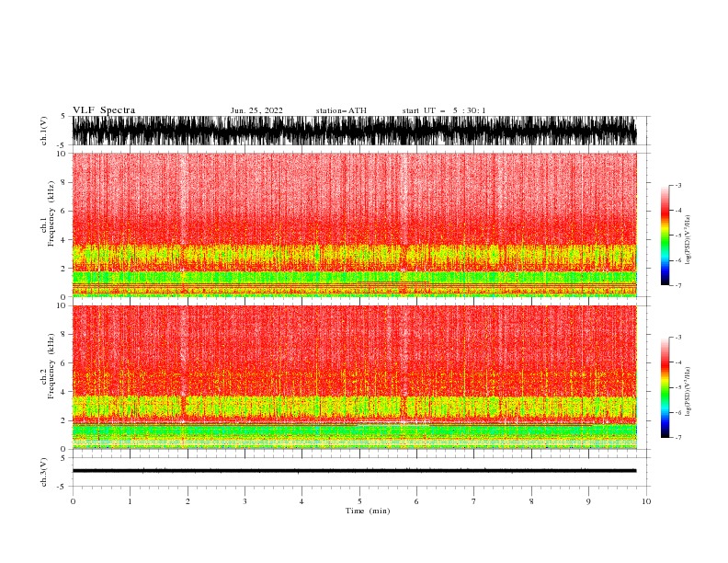This screenshot has height=563, width=728.
Task: Click the ch.1 colorbar '-3' tick label
Action: (x=677, y=185)
